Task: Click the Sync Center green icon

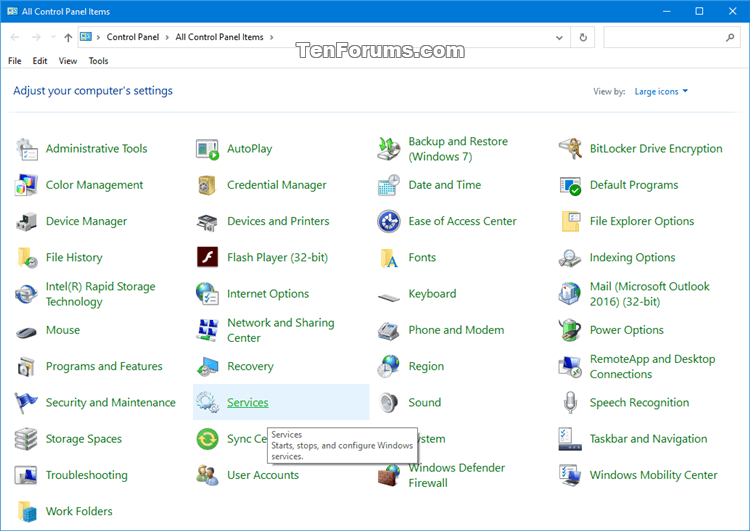Action: click(x=208, y=439)
